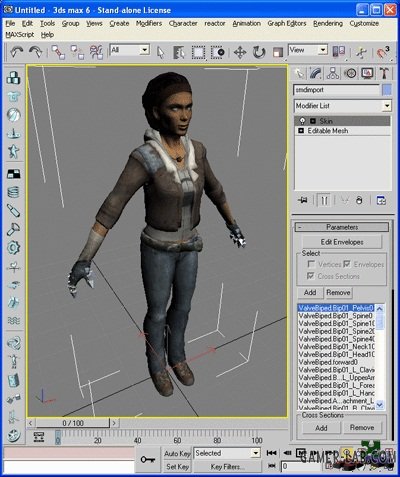The image size is (400, 477).
Task: Click the time slider right arrow
Action: tap(114, 423)
